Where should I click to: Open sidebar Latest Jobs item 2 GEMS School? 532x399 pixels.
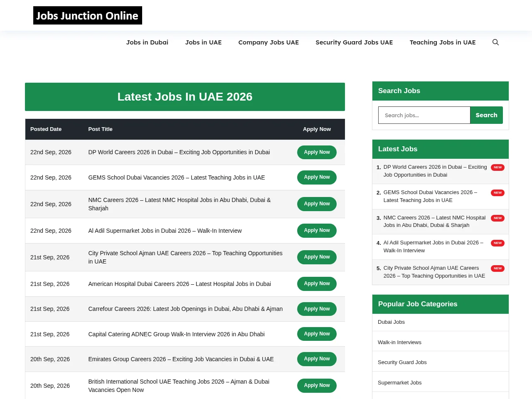click(x=430, y=196)
